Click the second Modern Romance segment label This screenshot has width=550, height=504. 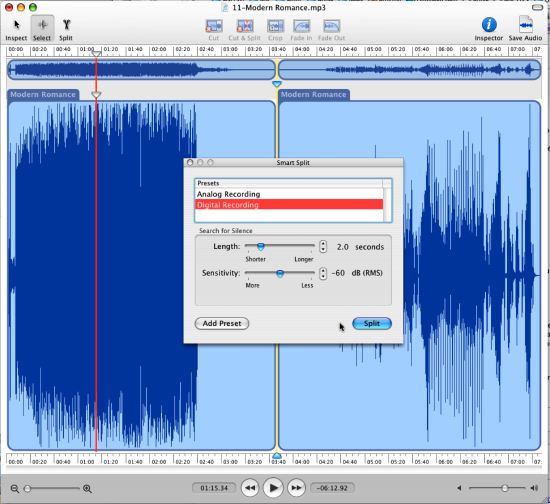314,94
